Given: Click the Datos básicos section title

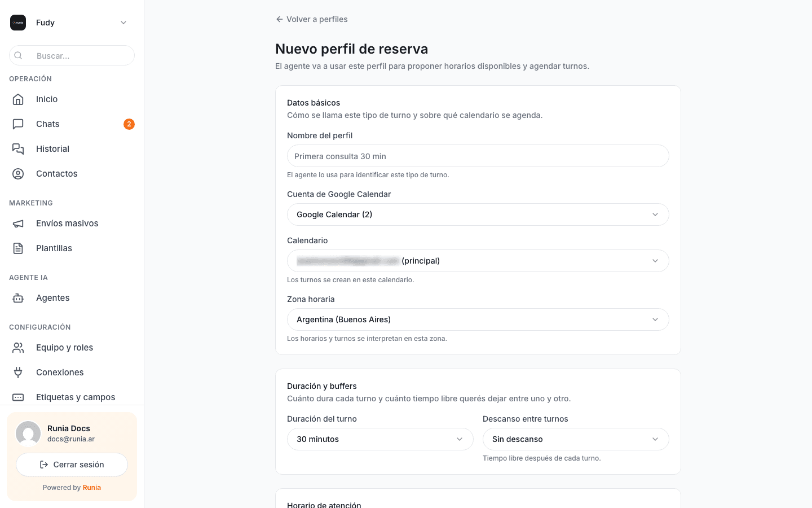Looking at the screenshot, I should click(x=314, y=103).
